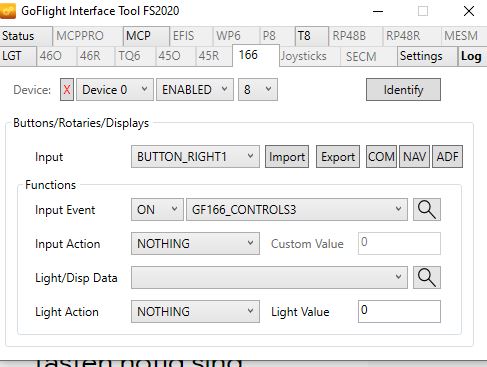Expand the BUTTON_RIGHT1 input dropdown
Viewport: 487px width, 367px height.
click(x=195, y=156)
